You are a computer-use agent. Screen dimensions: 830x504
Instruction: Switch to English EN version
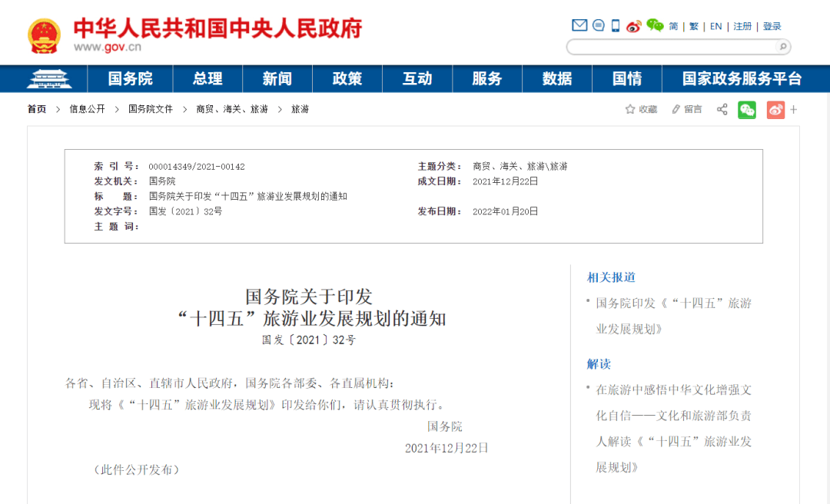pyautogui.click(x=715, y=26)
